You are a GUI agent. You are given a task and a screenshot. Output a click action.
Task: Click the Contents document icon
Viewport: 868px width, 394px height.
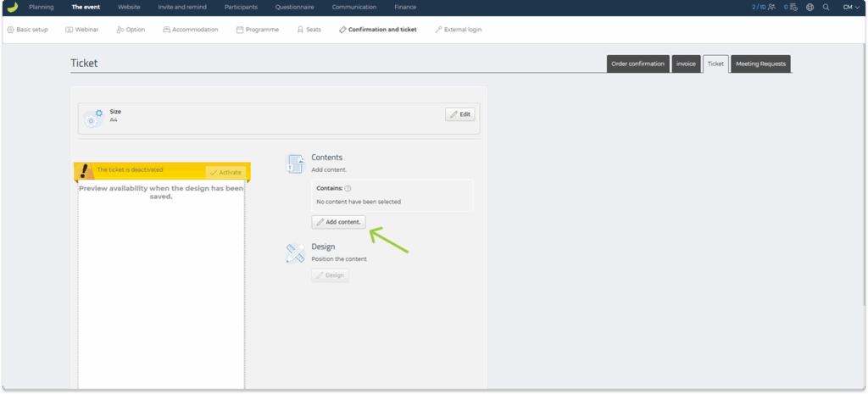295,164
